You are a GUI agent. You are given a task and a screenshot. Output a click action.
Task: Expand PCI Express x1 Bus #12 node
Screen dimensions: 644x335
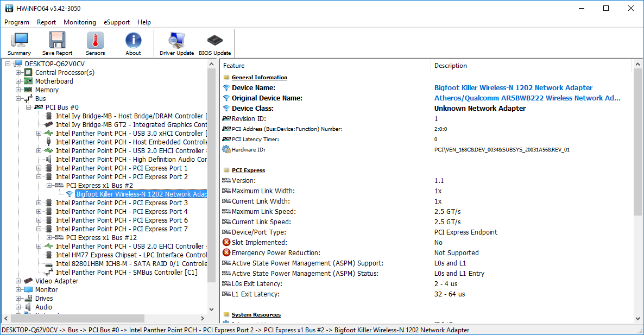(x=49, y=238)
